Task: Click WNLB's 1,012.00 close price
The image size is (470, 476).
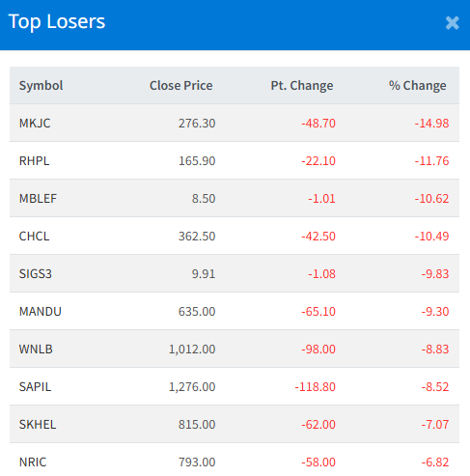Action: [x=192, y=350]
